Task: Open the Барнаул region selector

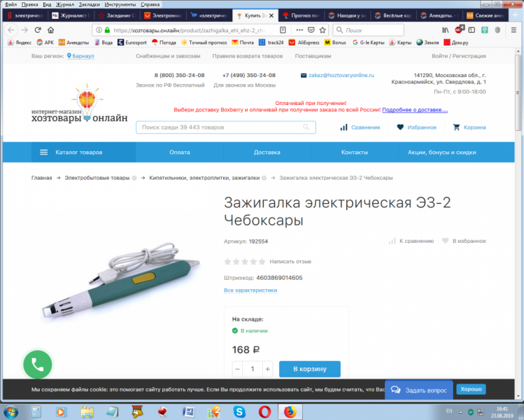Action: click(x=83, y=55)
